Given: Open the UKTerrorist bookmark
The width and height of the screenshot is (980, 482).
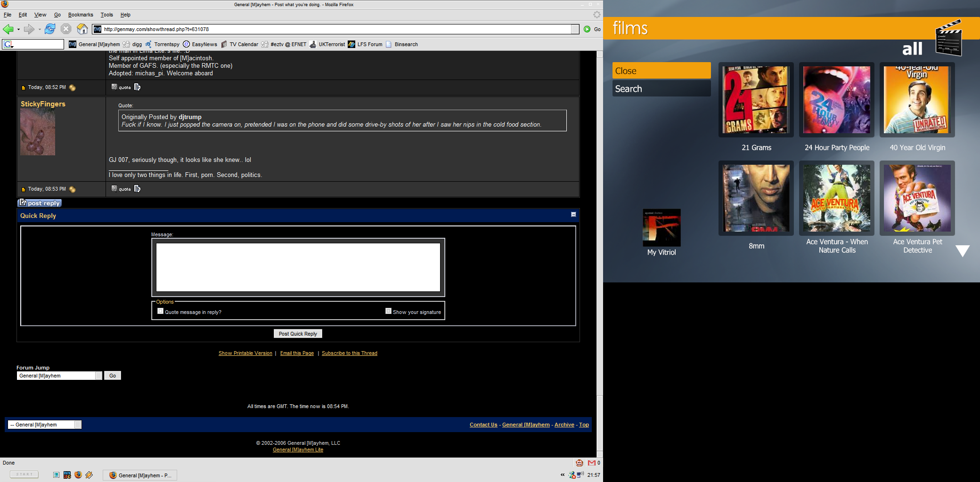Looking at the screenshot, I should pos(327,44).
